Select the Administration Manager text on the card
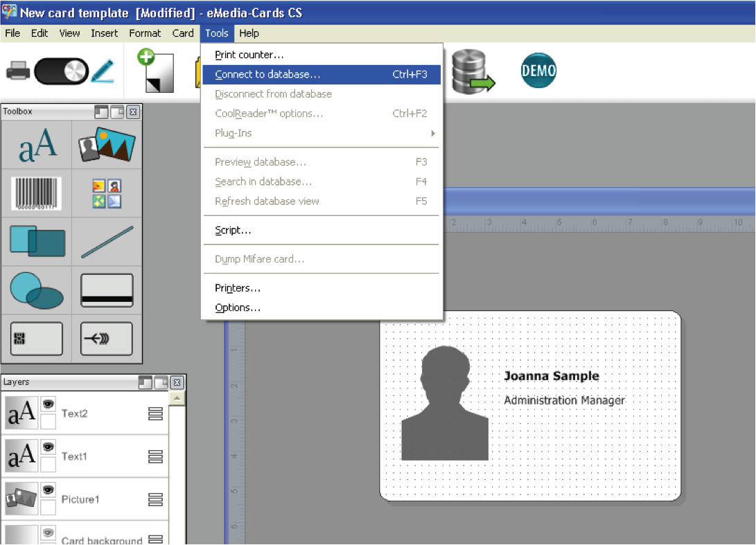This screenshot has height=545, width=756. (564, 400)
